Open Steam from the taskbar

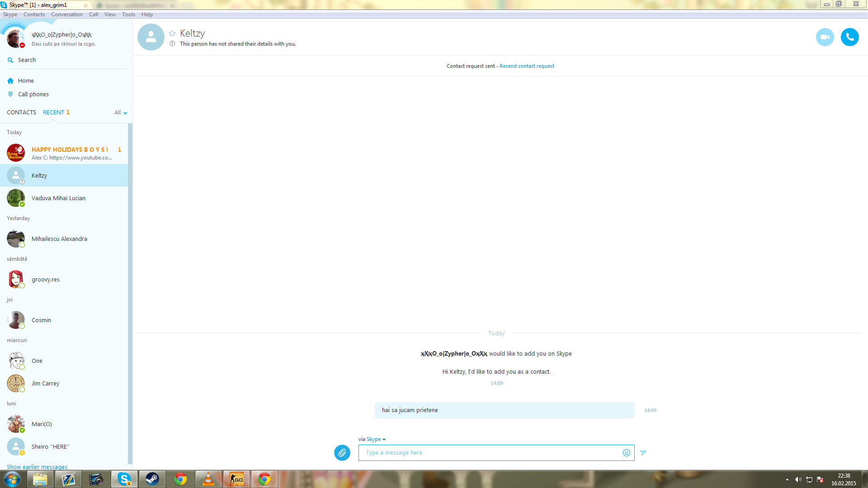(152, 479)
